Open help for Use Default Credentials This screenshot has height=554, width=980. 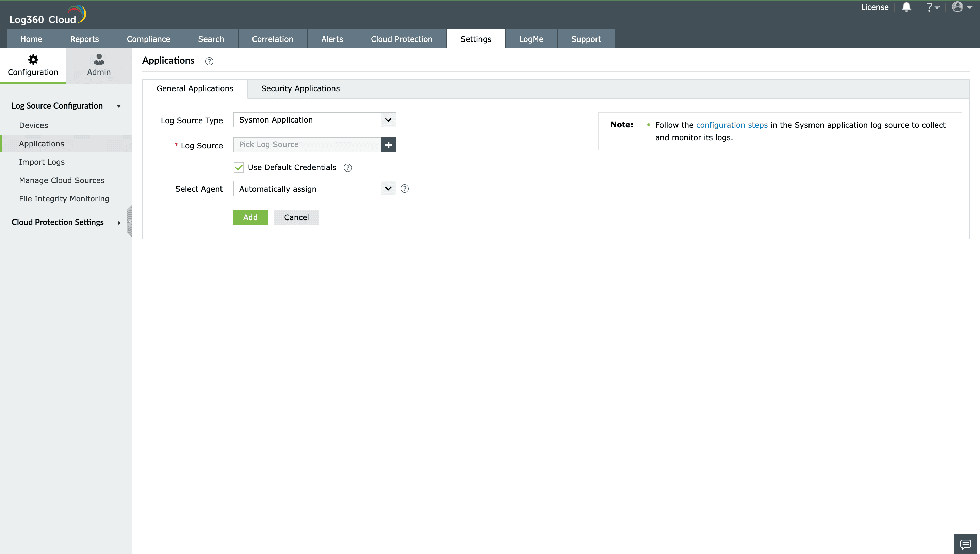(347, 167)
